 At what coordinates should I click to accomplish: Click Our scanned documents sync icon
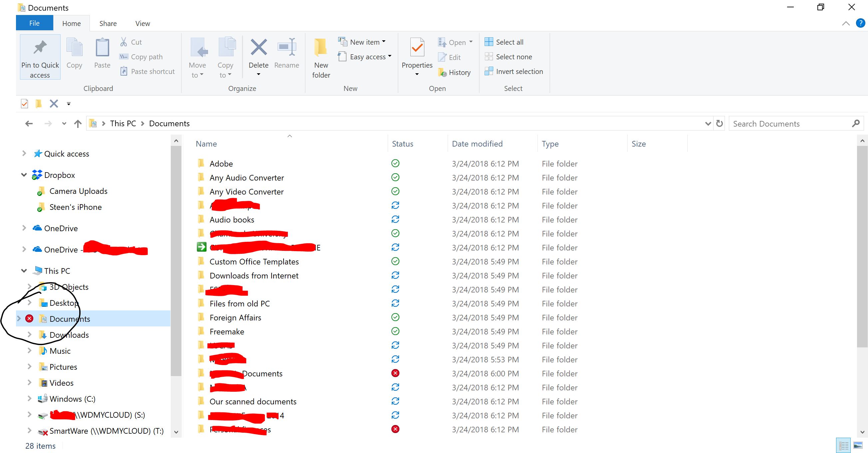click(x=395, y=401)
